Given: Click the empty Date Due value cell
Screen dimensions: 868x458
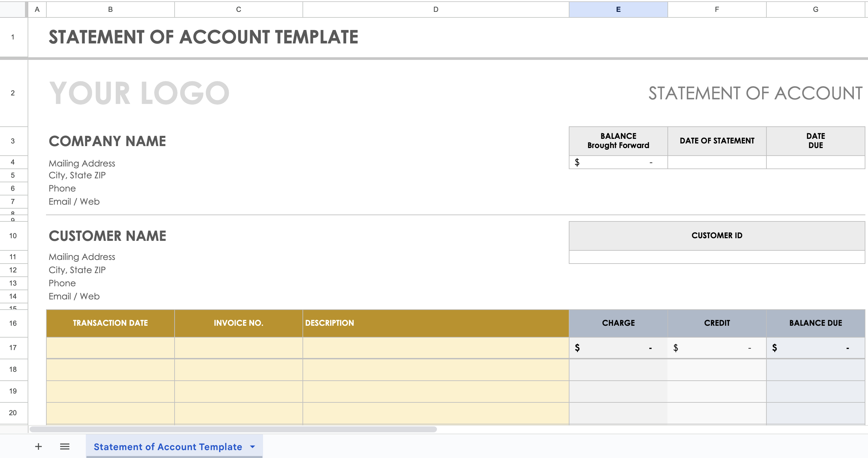Looking at the screenshot, I should pos(815,162).
